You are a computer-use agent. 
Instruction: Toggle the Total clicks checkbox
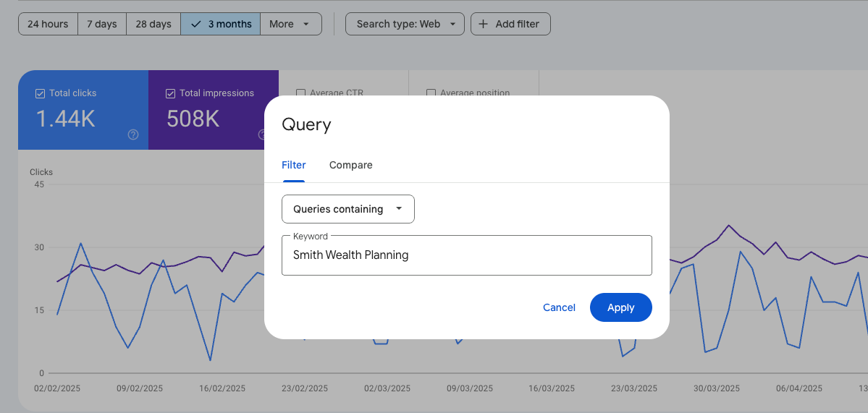point(40,93)
